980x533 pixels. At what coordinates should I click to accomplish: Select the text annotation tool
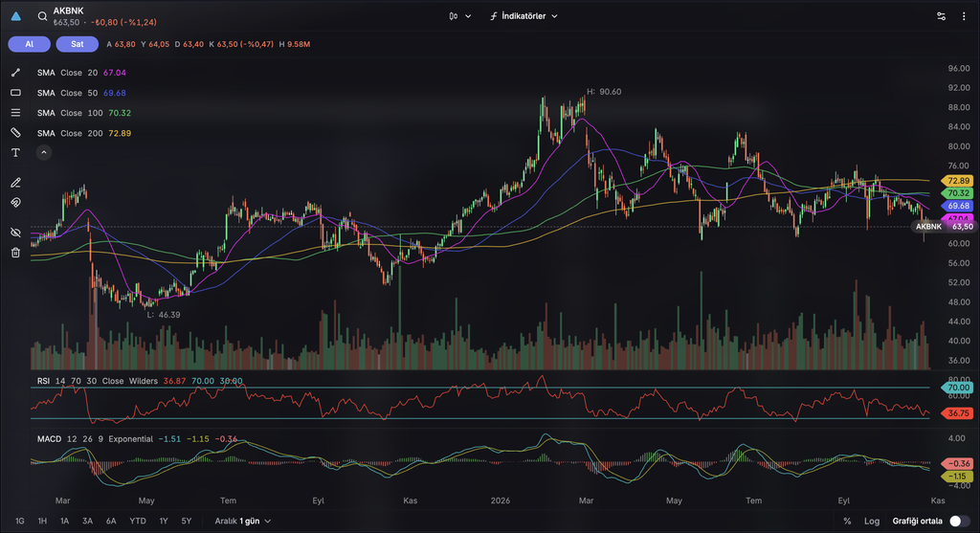(x=15, y=152)
